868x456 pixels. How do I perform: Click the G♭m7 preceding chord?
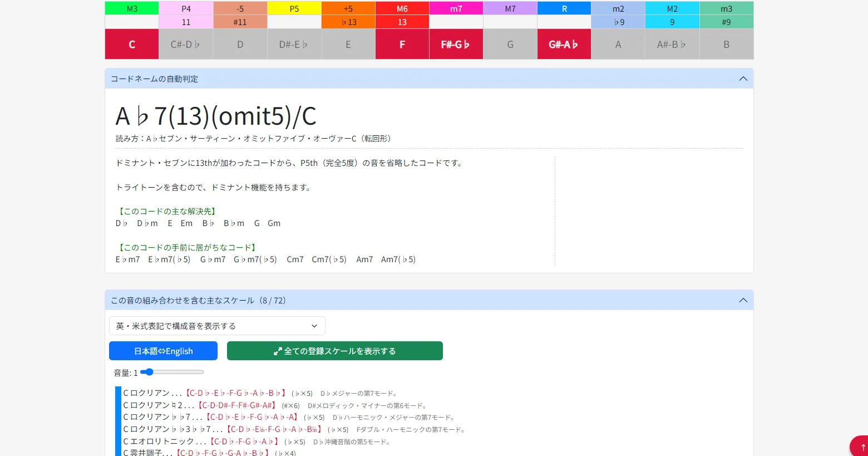pos(213,259)
